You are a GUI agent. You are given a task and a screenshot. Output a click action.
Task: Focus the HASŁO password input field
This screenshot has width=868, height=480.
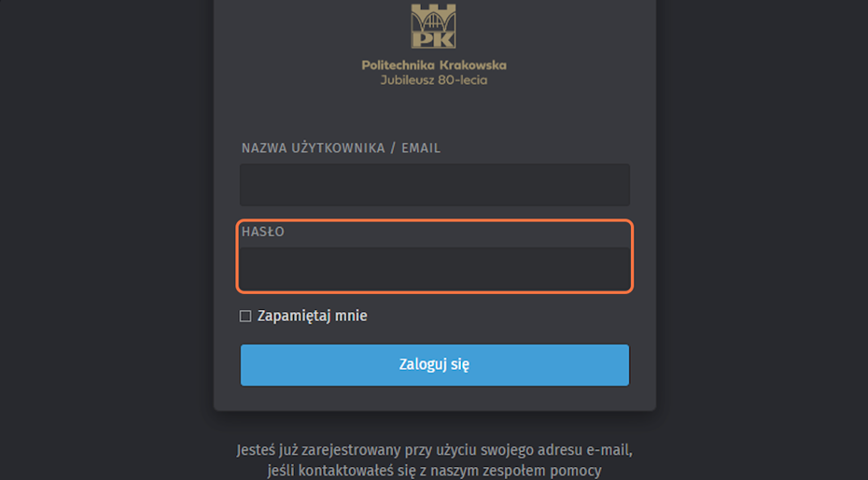pyautogui.click(x=434, y=269)
